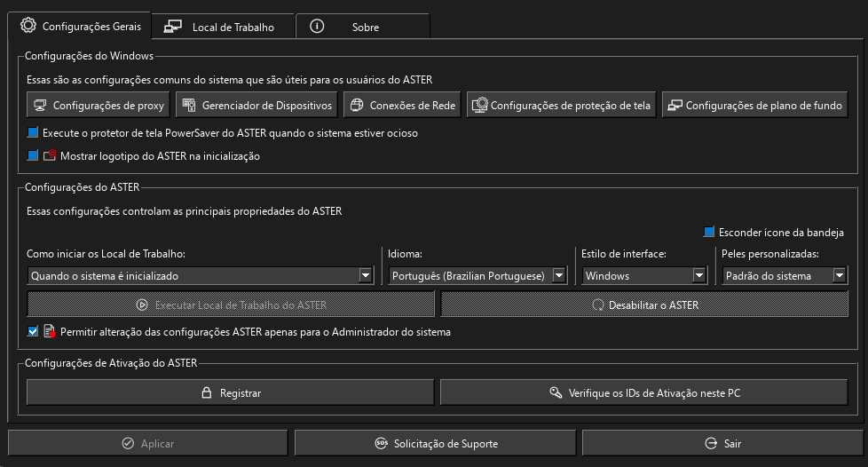
Task: Click the proxy settings monitor icon
Action: 40,106
